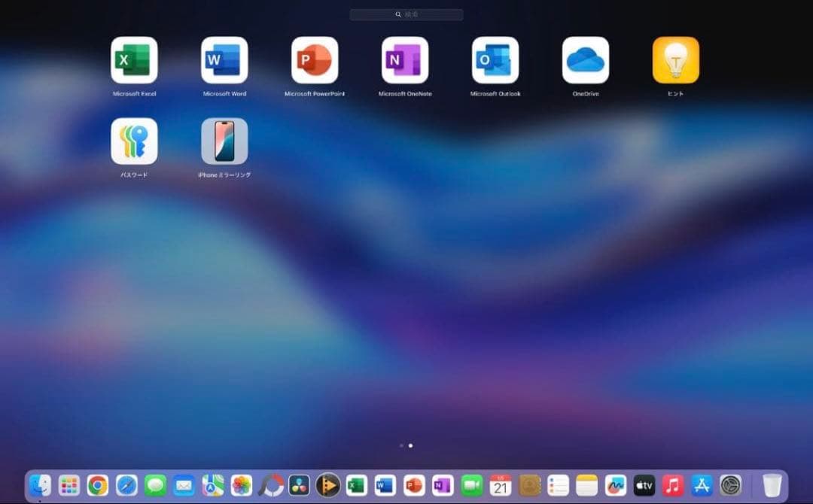Open System Settings from the Dock
813x504 pixels.
pos(730,485)
